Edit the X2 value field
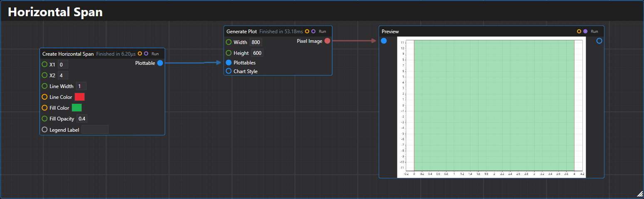644x199 pixels. coord(63,75)
